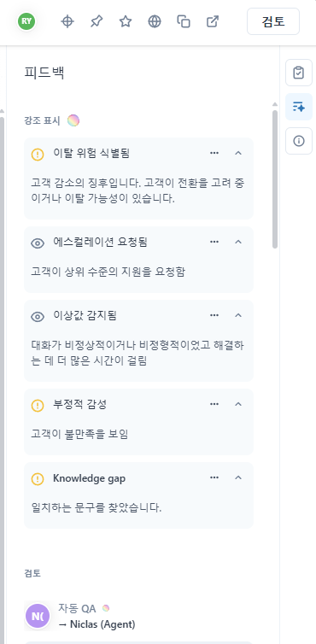
Task: Click the 검토 button
Action: click(273, 21)
